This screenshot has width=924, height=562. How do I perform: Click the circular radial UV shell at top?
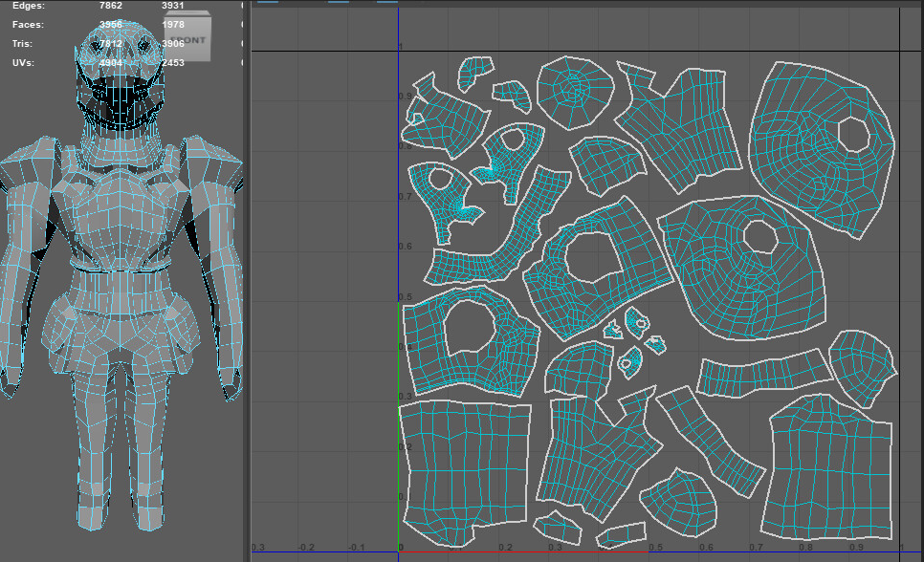click(573, 92)
